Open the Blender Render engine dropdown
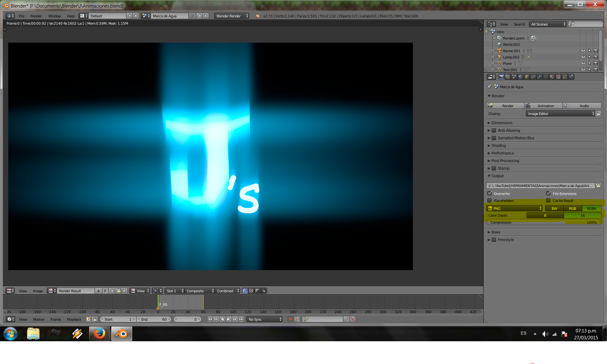This screenshot has height=364, width=607. [232, 16]
